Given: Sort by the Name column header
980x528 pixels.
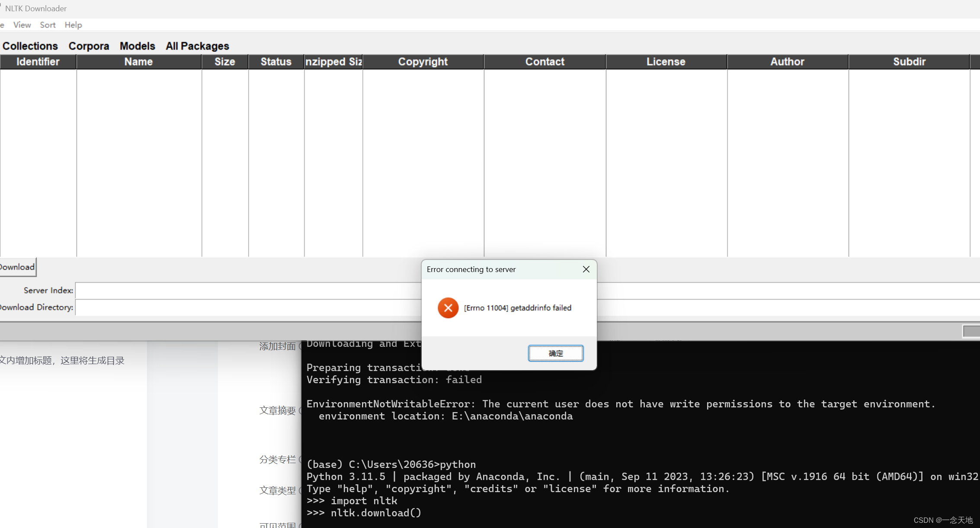Looking at the screenshot, I should pyautogui.click(x=138, y=62).
